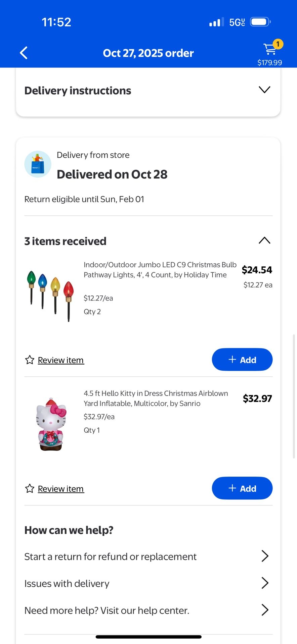Tap the Hello Kitty Airblown product title

click(156, 398)
